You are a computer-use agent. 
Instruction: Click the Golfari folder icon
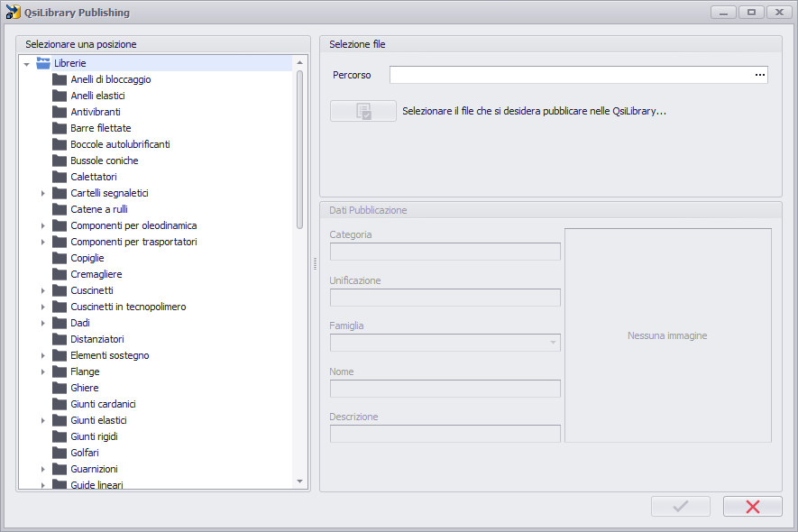tap(60, 453)
